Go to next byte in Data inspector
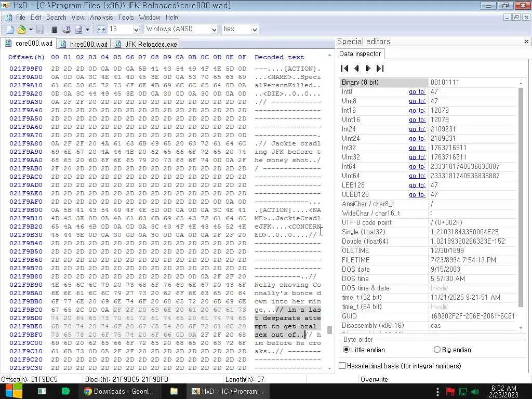This screenshot has width=532, height=399. [368, 69]
